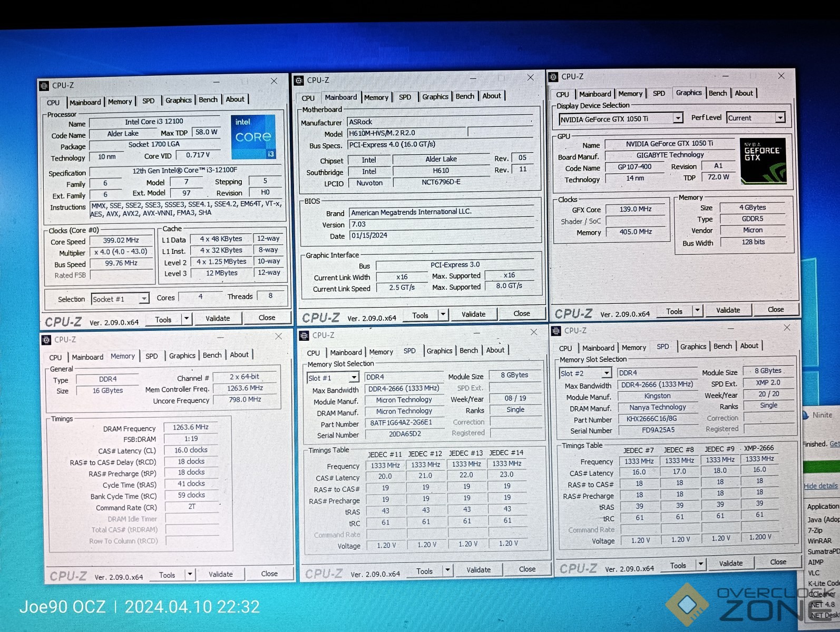Click the memory Size value 16 GBytes
840x632 pixels.
pos(108,390)
